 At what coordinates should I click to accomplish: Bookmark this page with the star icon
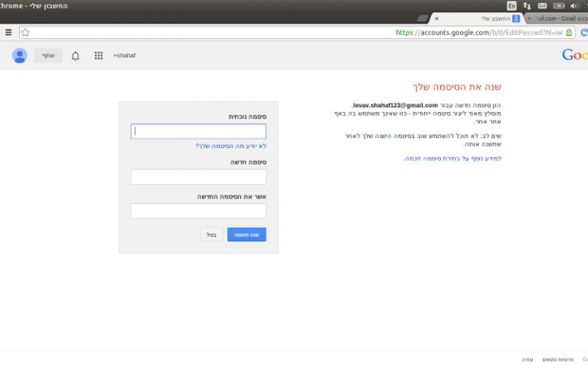point(26,32)
